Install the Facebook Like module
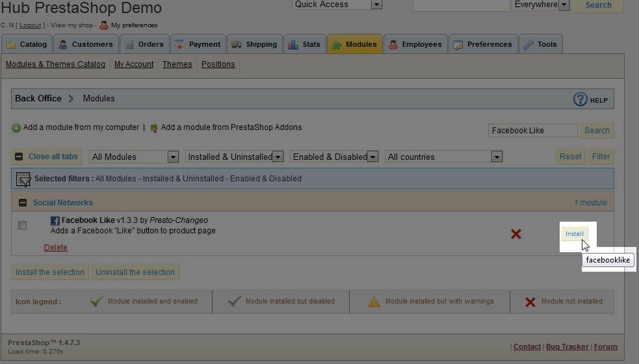This screenshot has height=364, width=639. tap(575, 234)
